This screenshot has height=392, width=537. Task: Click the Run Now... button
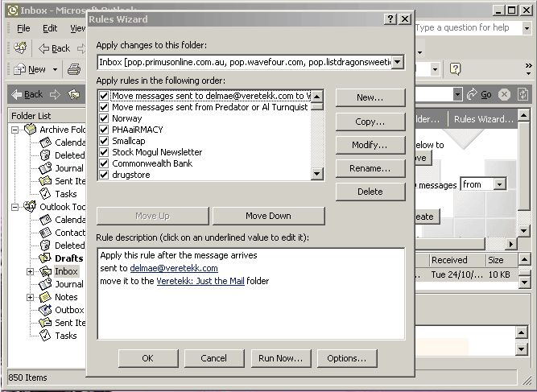[281, 358]
